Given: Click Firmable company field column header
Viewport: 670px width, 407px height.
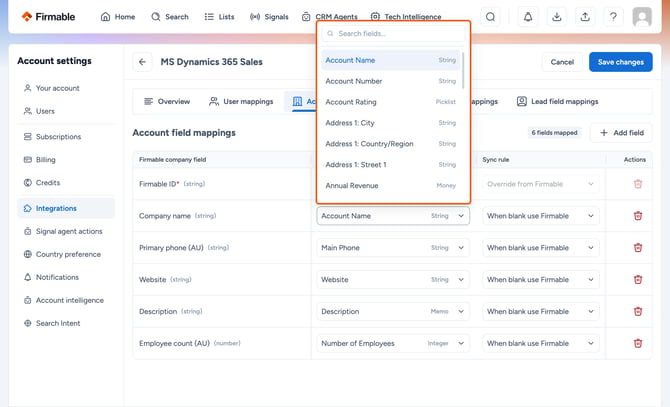Looking at the screenshot, I should click(173, 160).
